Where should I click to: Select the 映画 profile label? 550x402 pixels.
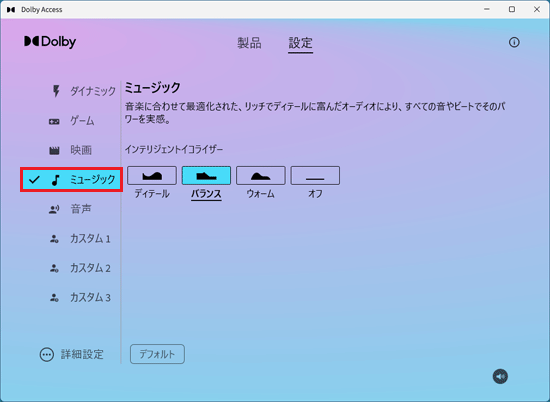tap(81, 150)
